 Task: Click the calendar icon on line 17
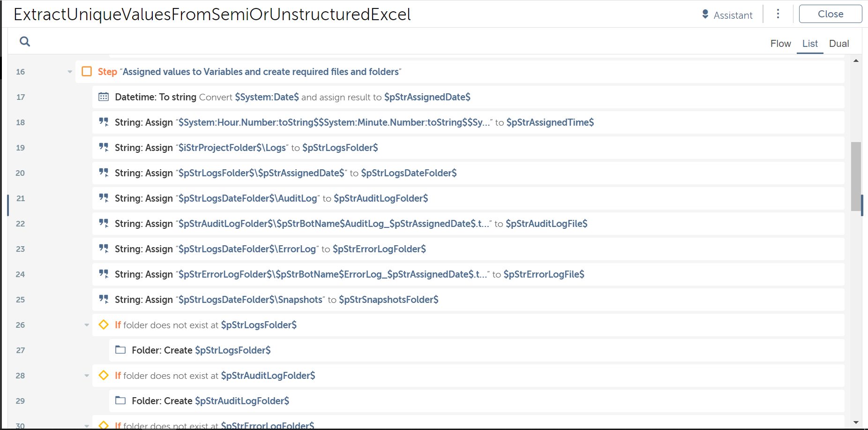pyautogui.click(x=104, y=97)
